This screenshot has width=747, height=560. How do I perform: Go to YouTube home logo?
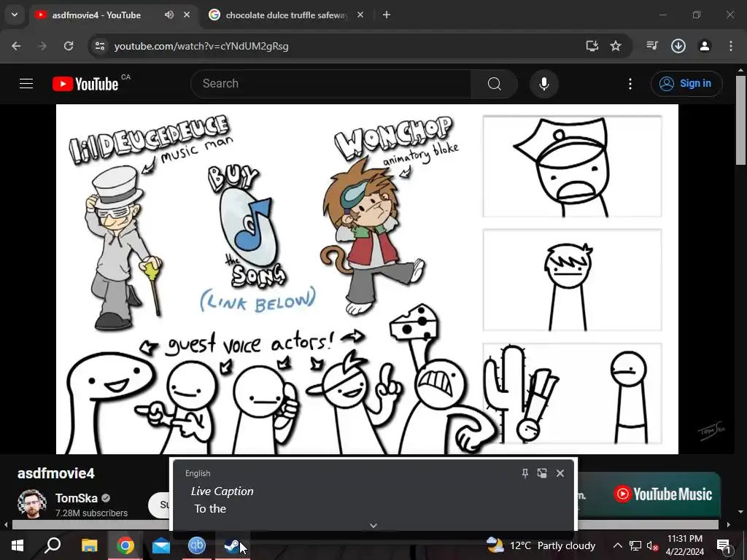pyautogui.click(x=85, y=84)
